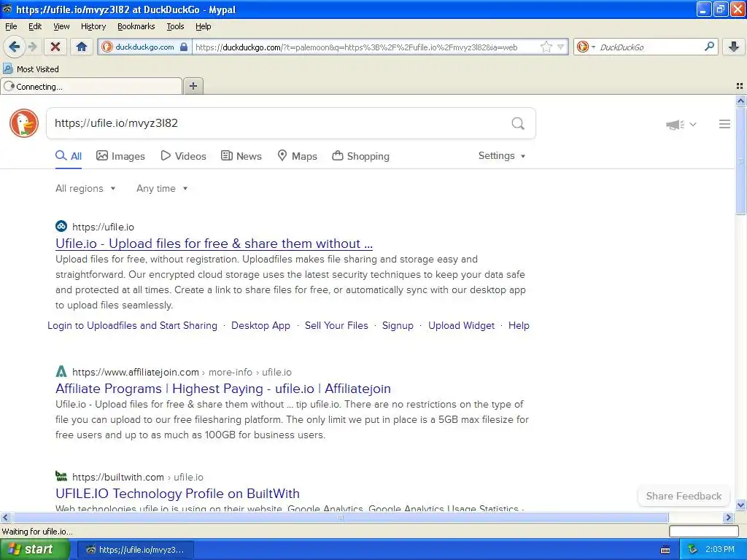Screen dimensions: 747x560
Task: Go to the Home page icon
Action: (x=82, y=47)
